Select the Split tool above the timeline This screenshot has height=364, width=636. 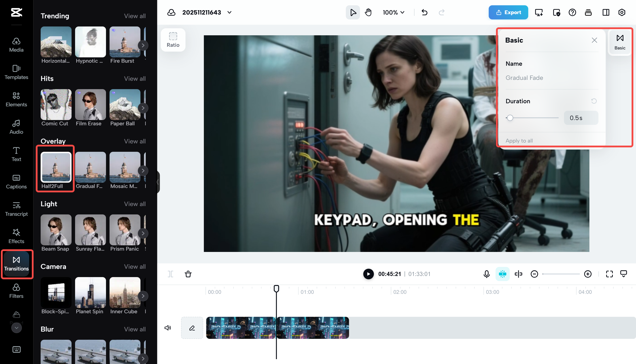(x=170, y=274)
